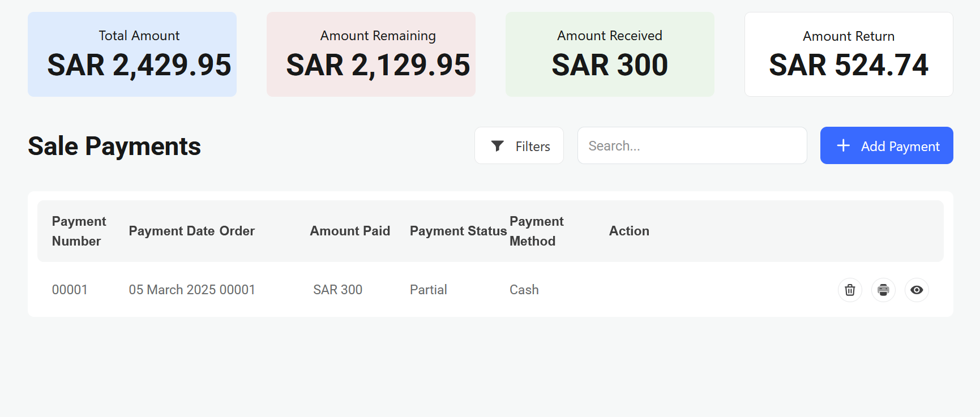Click the plus icon on Add Payment
980x417 pixels.
coord(843,145)
